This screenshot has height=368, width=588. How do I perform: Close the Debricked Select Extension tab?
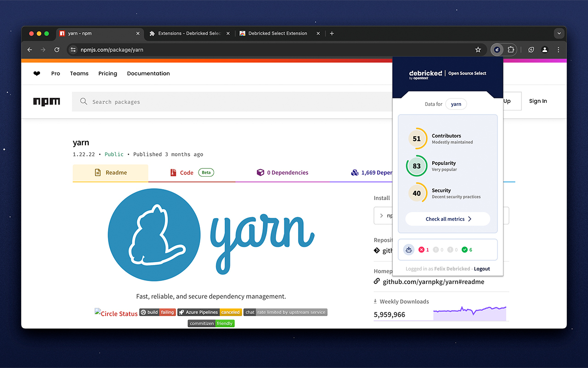click(318, 34)
